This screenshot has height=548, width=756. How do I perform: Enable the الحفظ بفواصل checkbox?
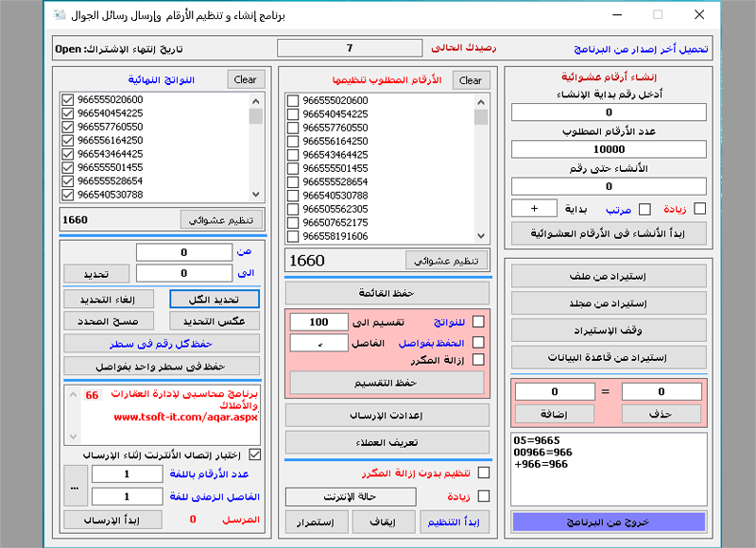(478, 342)
